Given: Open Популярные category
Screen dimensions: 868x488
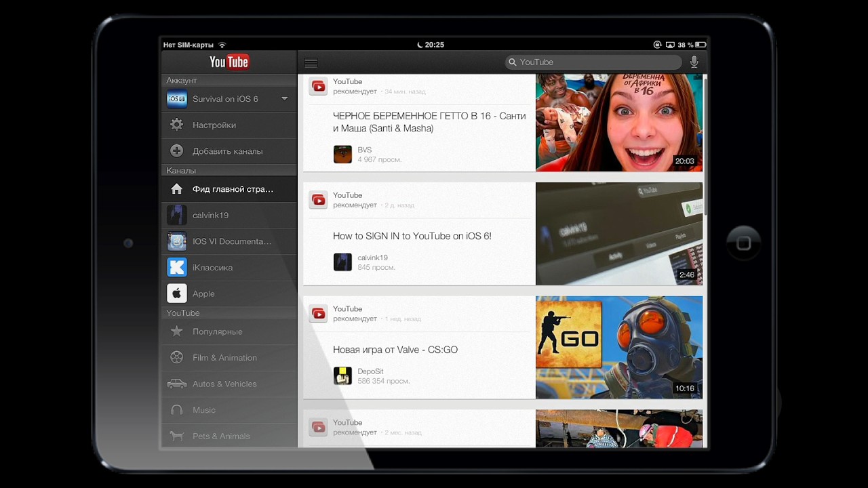Looking at the screenshot, I should coord(229,331).
